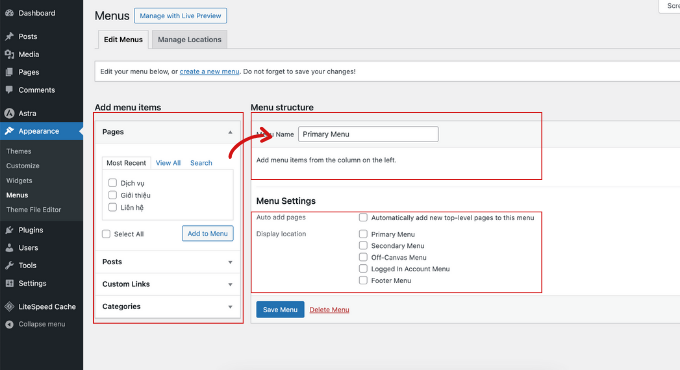680x370 pixels.
Task: Open the Dashboard gauge icon
Action: pos(9,13)
